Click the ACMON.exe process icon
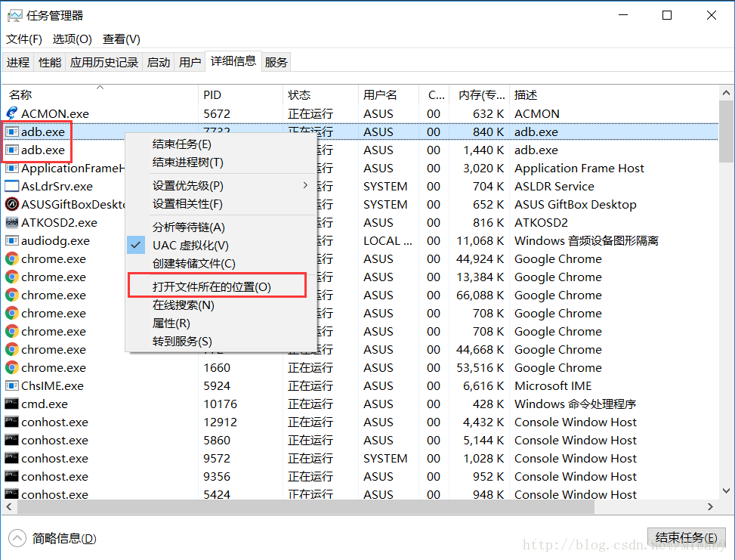Image resolution: width=735 pixels, height=560 pixels. [x=12, y=113]
